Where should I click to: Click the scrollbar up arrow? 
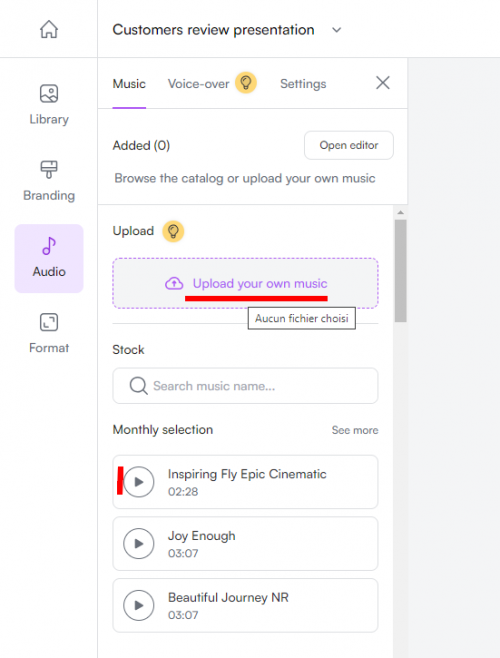point(401,212)
